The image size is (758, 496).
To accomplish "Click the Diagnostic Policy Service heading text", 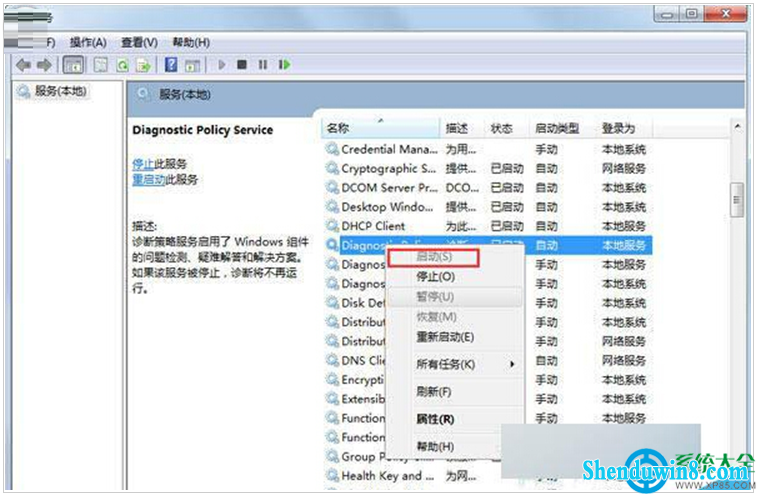I will [x=203, y=130].
